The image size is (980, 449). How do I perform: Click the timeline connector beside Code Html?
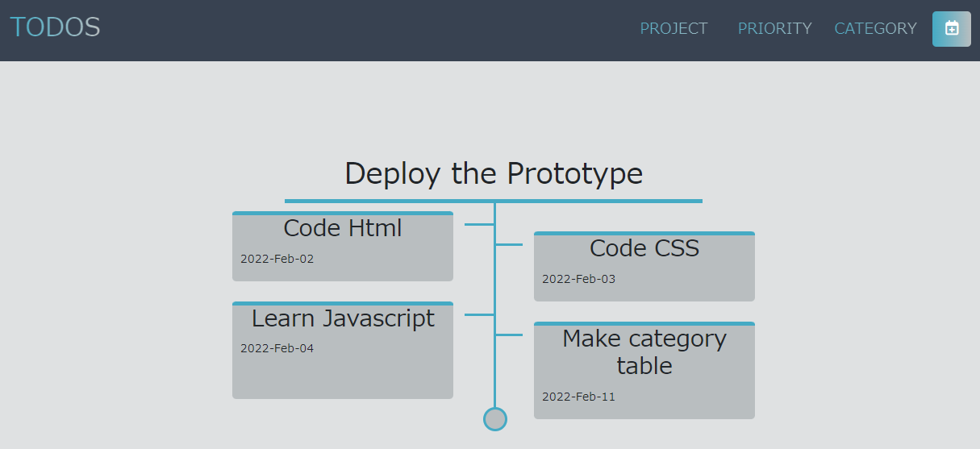[479, 224]
